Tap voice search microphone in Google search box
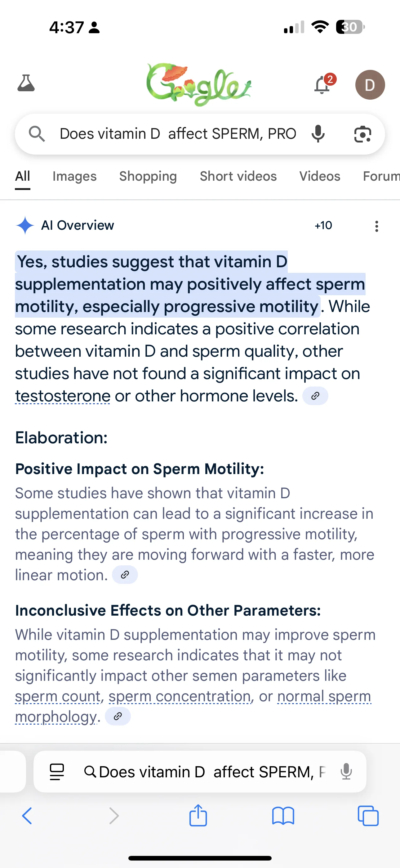The image size is (400, 868). (318, 134)
